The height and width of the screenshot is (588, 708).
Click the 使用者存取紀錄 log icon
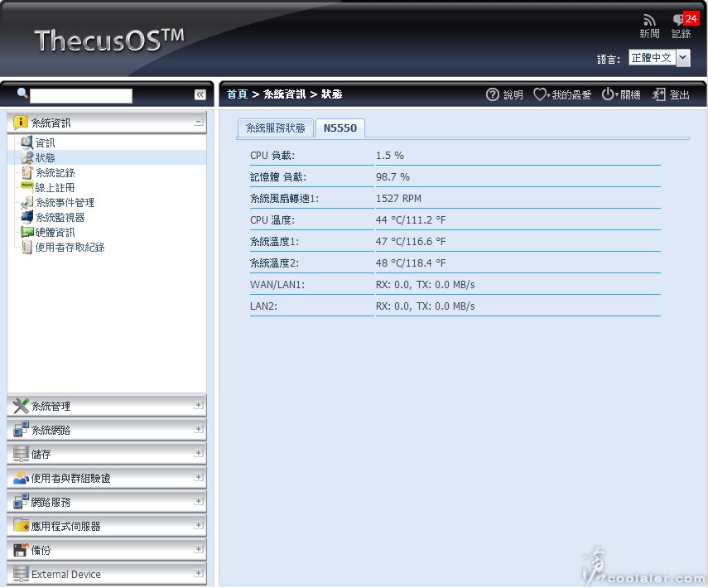click(x=27, y=247)
